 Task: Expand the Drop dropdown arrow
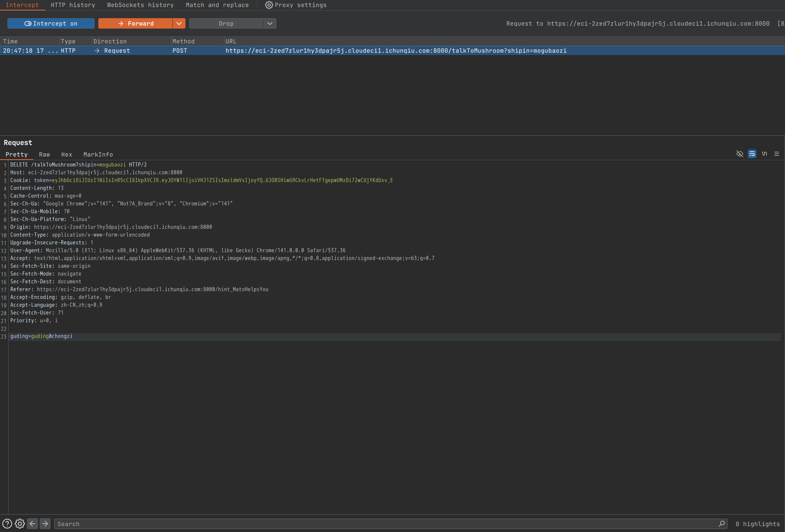(270, 23)
